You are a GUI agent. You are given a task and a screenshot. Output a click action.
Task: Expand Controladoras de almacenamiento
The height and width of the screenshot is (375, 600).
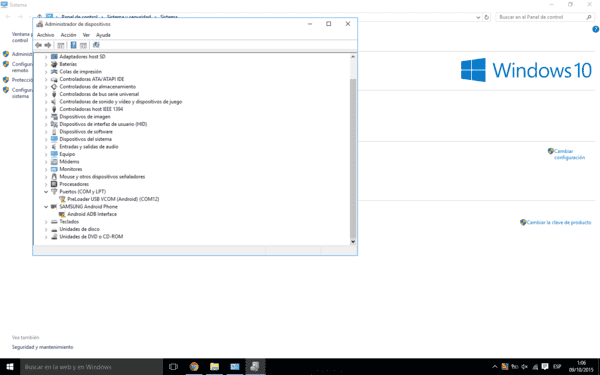tap(46, 86)
